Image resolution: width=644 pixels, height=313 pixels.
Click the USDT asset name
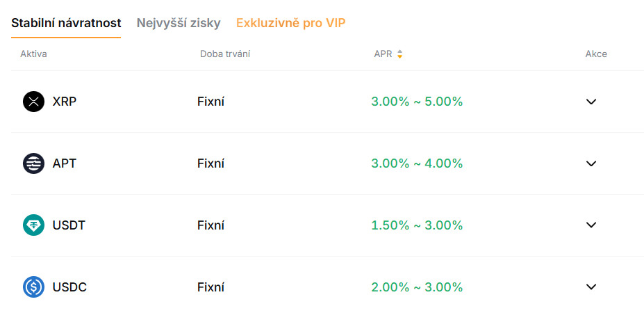click(69, 225)
